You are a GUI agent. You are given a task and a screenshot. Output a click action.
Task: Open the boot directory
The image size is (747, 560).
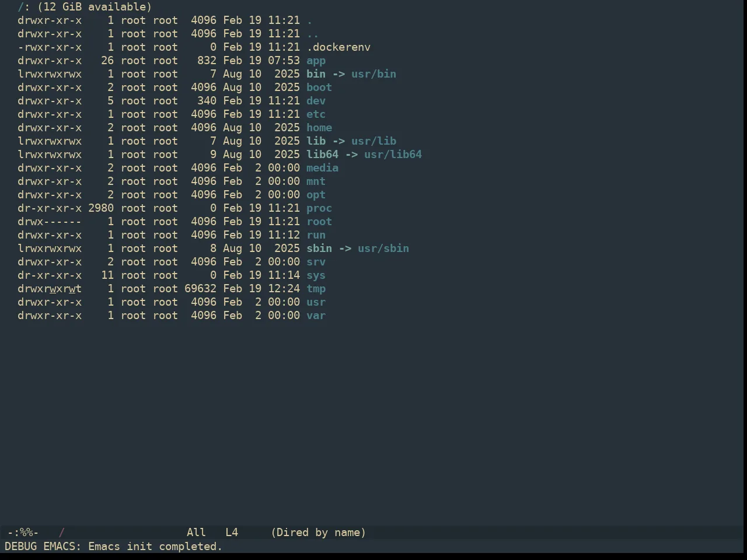pyautogui.click(x=319, y=87)
